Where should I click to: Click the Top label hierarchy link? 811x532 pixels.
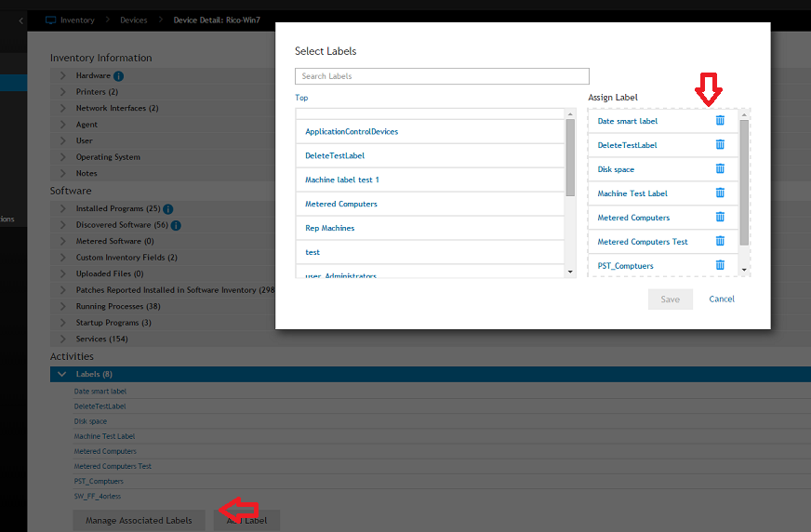pyautogui.click(x=301, y=98)
